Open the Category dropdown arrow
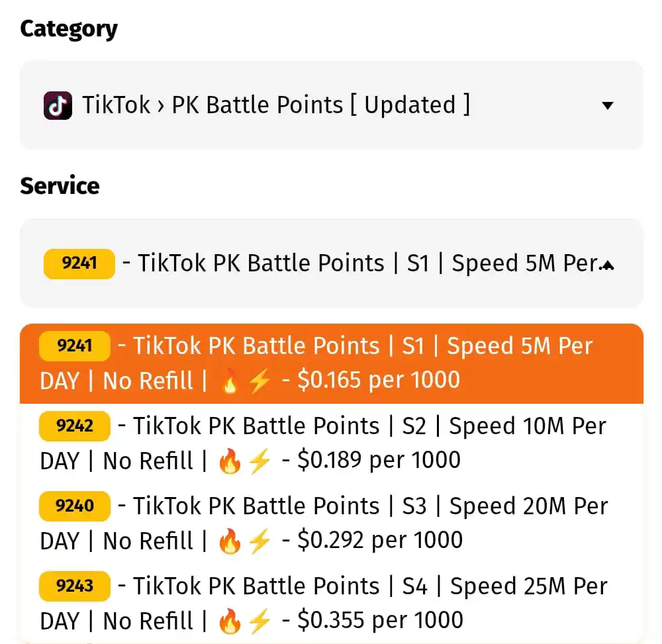 coord(608,105)
